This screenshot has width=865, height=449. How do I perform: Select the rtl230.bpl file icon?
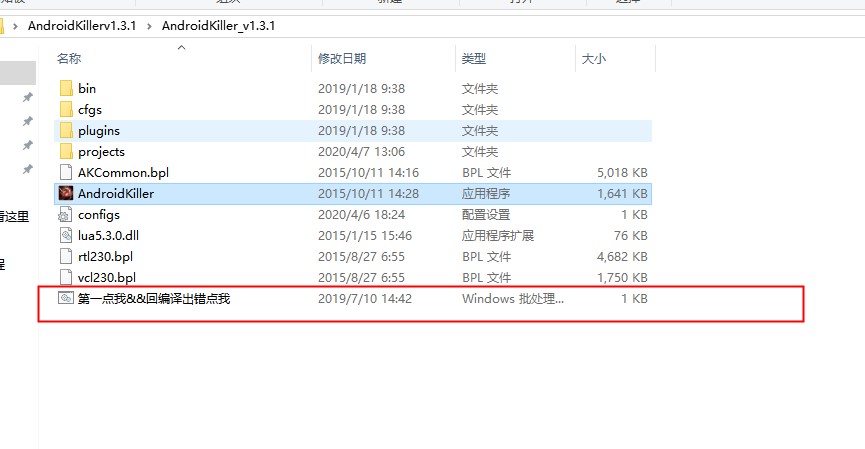pos(66,256)
